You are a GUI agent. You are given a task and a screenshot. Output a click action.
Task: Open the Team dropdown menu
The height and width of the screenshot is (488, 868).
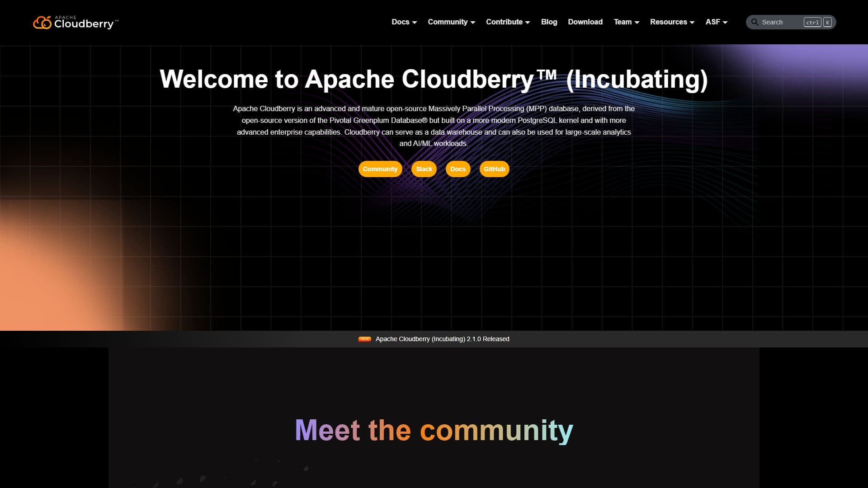coord(626,22)
